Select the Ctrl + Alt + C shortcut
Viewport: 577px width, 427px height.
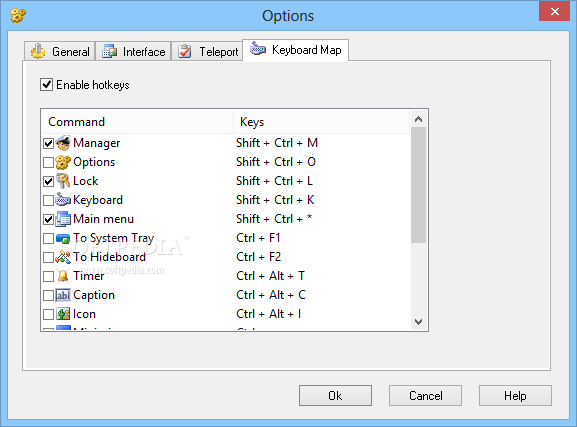(x=271, y=295)
